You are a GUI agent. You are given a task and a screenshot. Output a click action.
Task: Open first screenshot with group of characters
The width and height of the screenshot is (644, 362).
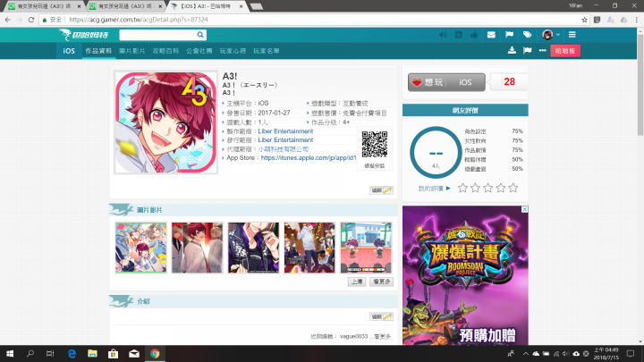(x=141, y=248)
